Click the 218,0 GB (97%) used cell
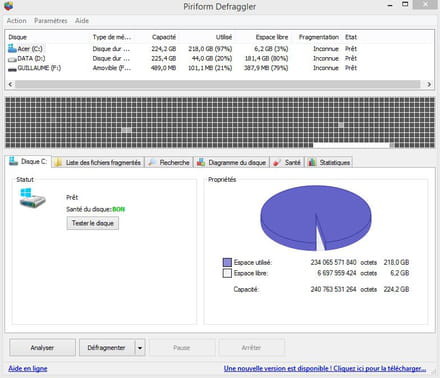Viewport: 440px width, 378px height. [x=210, y=49]
